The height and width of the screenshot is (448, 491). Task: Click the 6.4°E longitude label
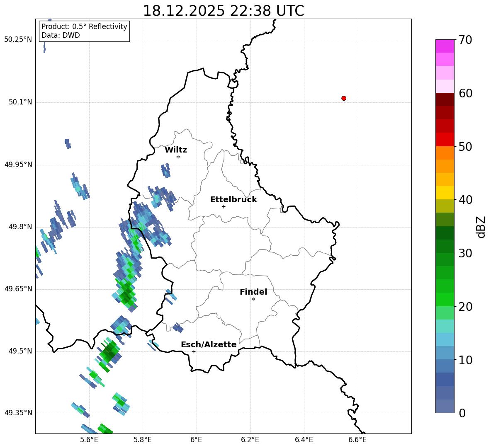click(304, 440)
